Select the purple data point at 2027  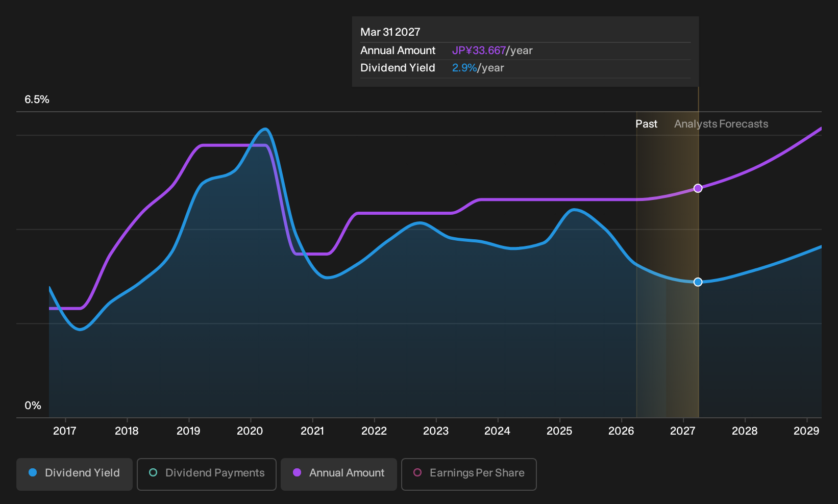698,188
